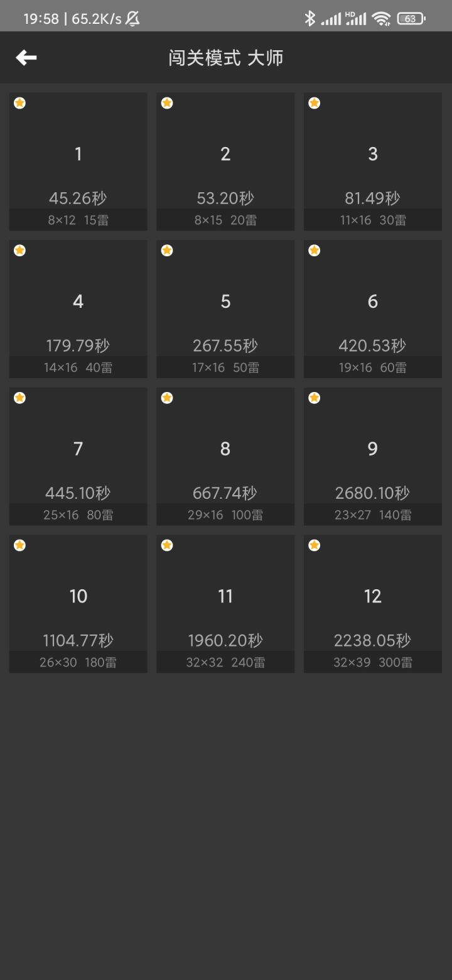Select level 3 with 81.49秒 record
The image size is (452, 980).
[x=373, y=161]
